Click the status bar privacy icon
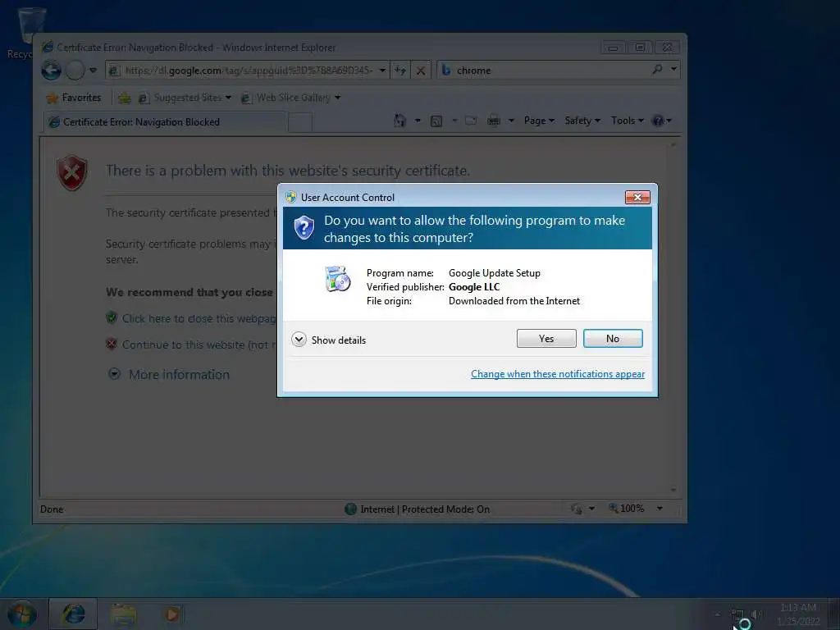840x630 pixels. [x=577, y=509]
